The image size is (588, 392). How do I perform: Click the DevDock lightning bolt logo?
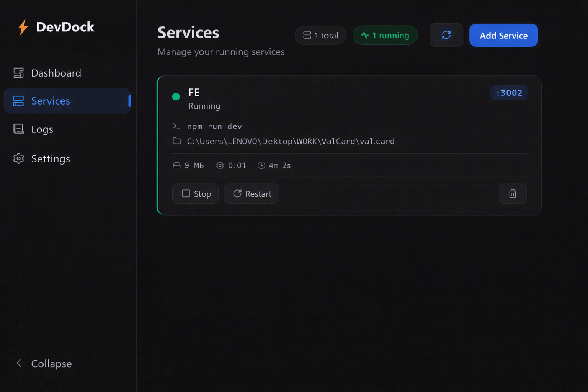tap(23, 27)
